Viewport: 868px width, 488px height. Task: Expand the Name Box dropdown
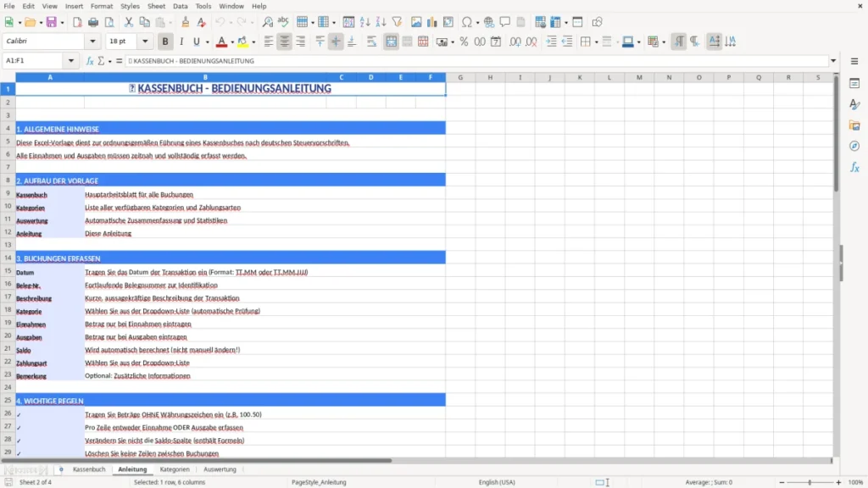tap(71, 61)
